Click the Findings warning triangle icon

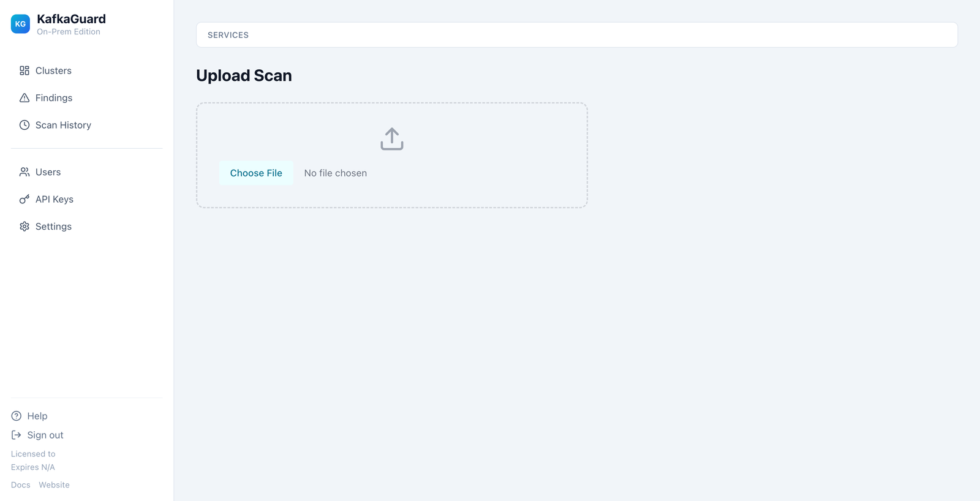[x=24, y=98]
